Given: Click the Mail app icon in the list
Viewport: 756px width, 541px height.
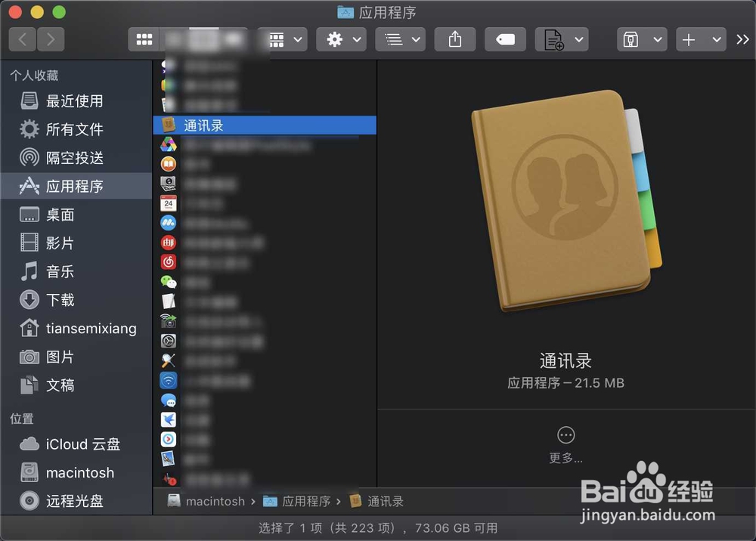Looking at the screenshot, I should 167,243.
